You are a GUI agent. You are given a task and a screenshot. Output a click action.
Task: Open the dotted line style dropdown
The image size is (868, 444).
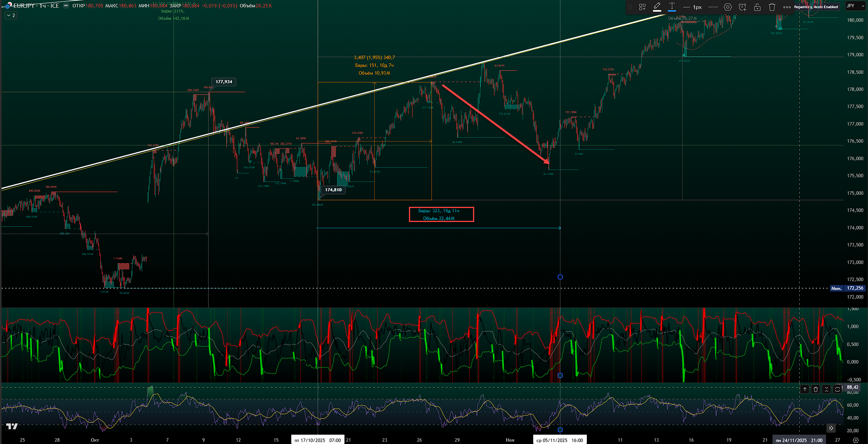[x=713, y=7]
